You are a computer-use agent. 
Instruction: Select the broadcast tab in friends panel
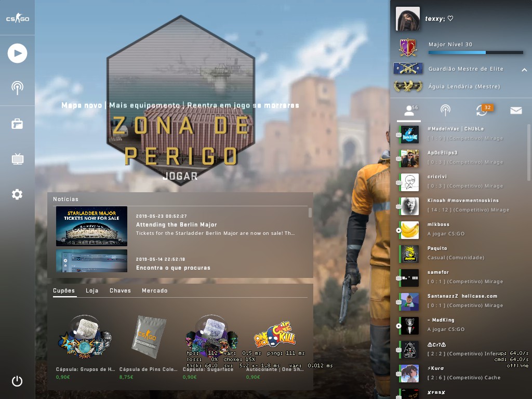point(445,110)
